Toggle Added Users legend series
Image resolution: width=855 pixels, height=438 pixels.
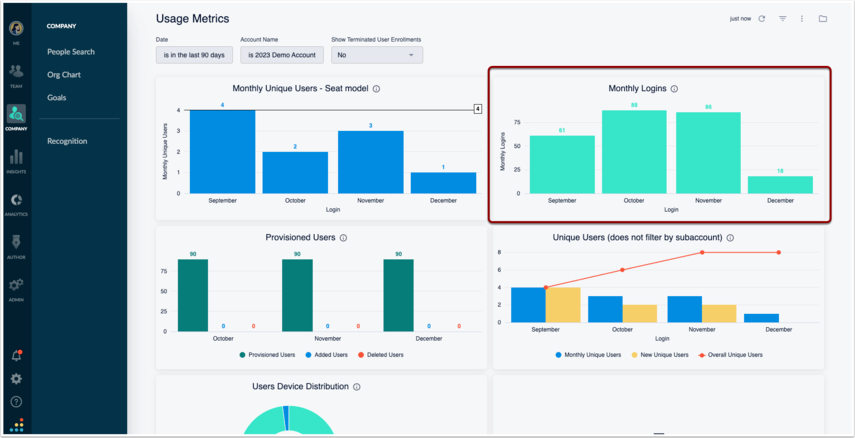pos(326,355)
